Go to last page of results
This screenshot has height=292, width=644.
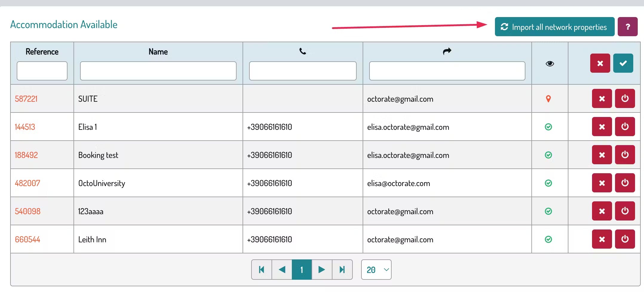[x=342, y=270]
